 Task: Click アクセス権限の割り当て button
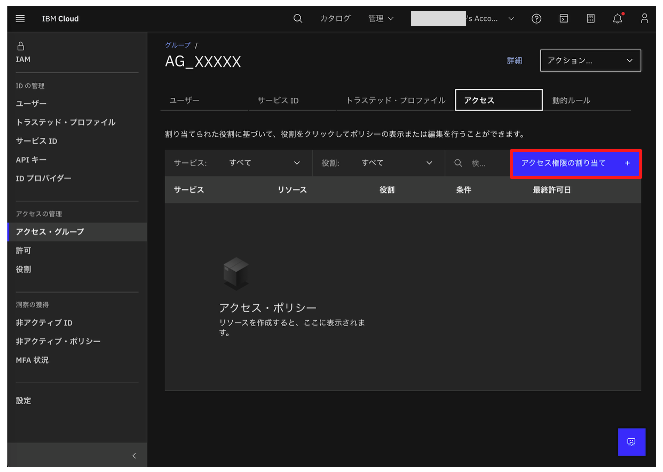[x=575, y=162]
